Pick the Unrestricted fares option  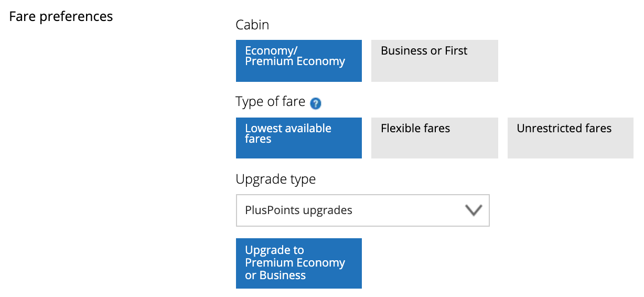(570, 138)
